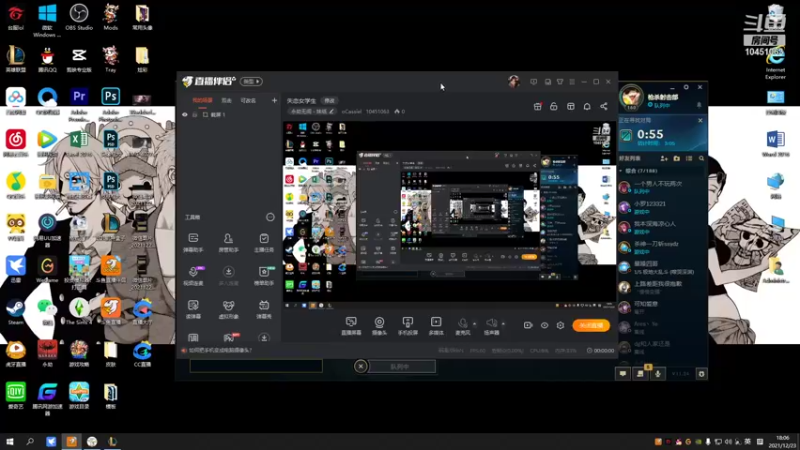Toggle preview eye icon next to settings gear

(x=544, y=325)
